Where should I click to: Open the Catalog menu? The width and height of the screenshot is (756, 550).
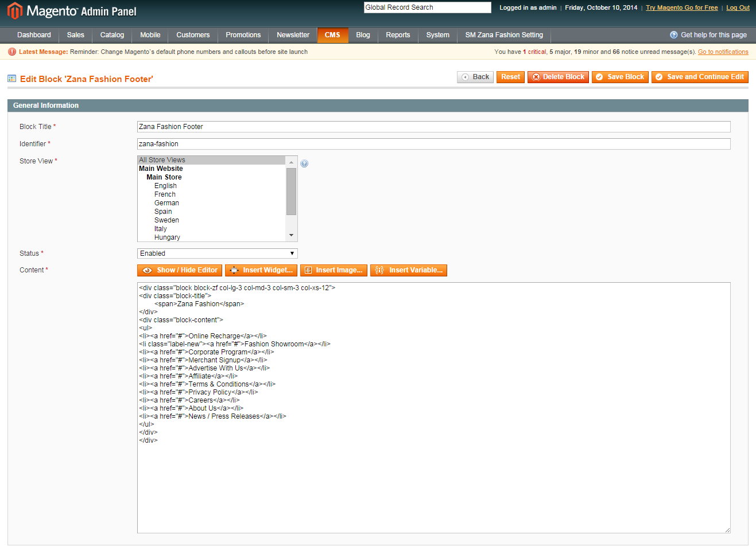click(x=112, y=35)
